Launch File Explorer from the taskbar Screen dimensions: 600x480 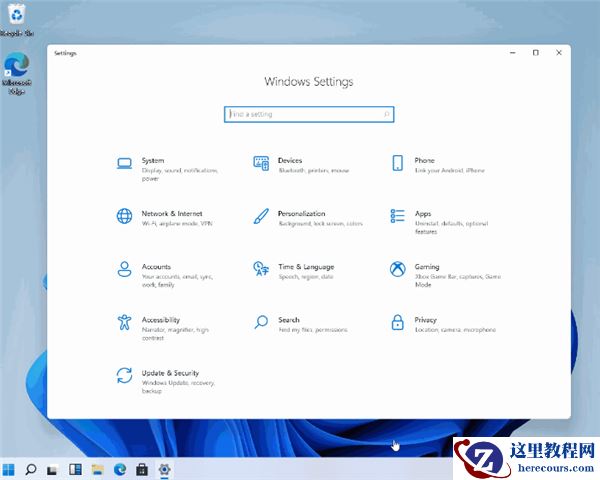coord(98,469)
